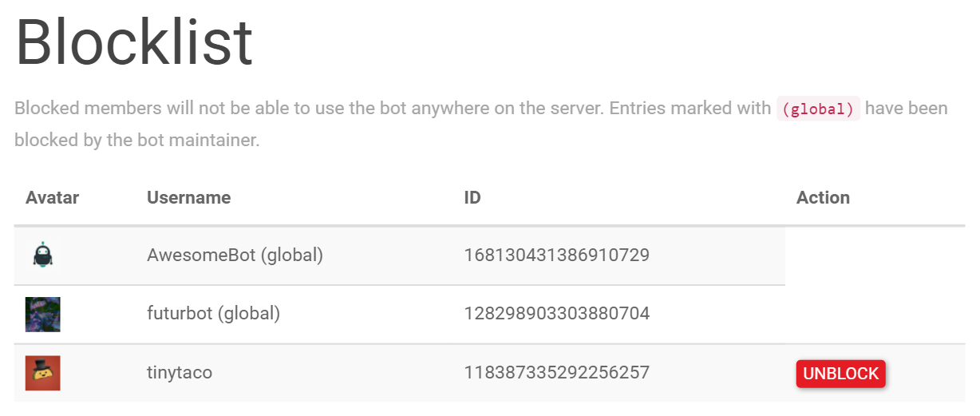Click the Avatar column header
This screenshot has width=980, height=416.
coord(53,197)
